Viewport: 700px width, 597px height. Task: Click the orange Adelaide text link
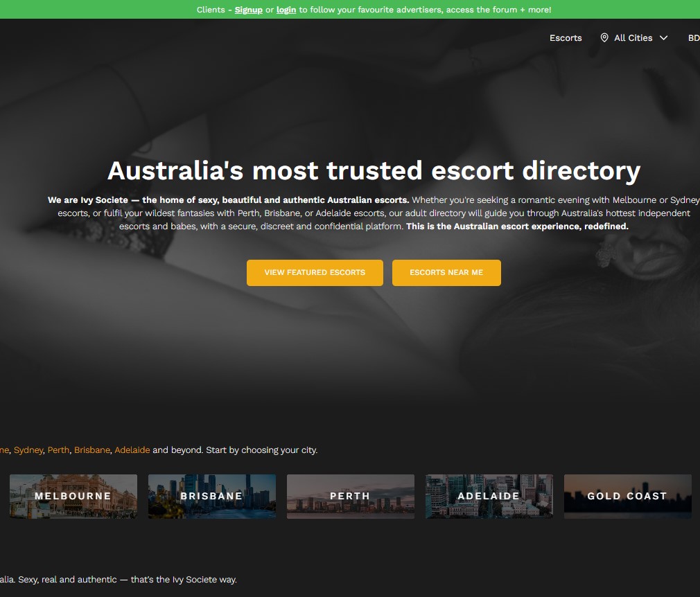132,450
